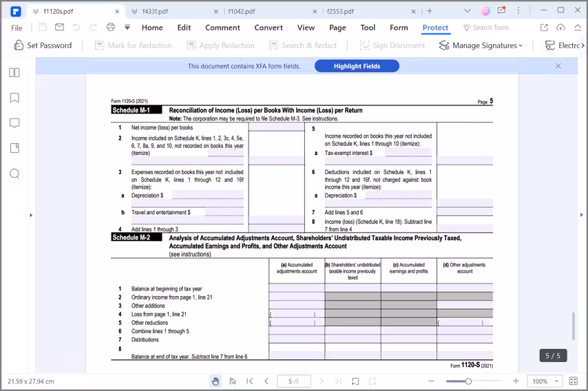This screenshot has width=588, height=391.
Task: Click Set Password button
Action: click(x=43, y=45)
